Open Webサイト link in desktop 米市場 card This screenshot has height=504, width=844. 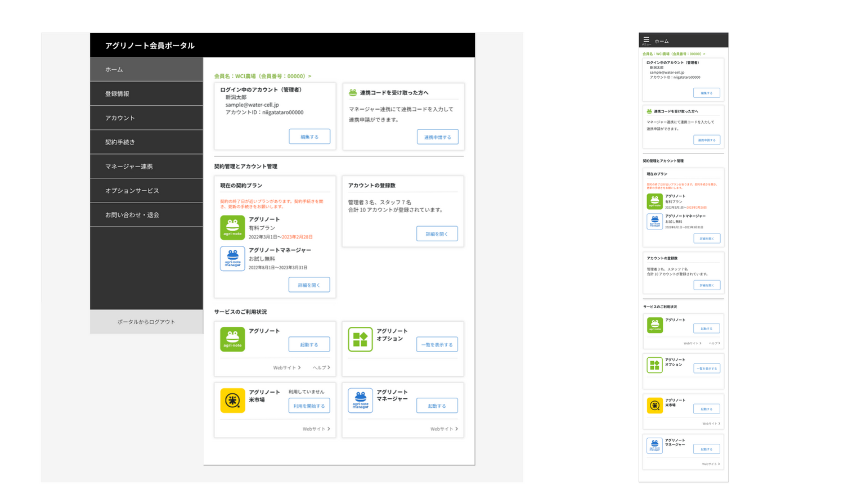(x=316, y=429)
